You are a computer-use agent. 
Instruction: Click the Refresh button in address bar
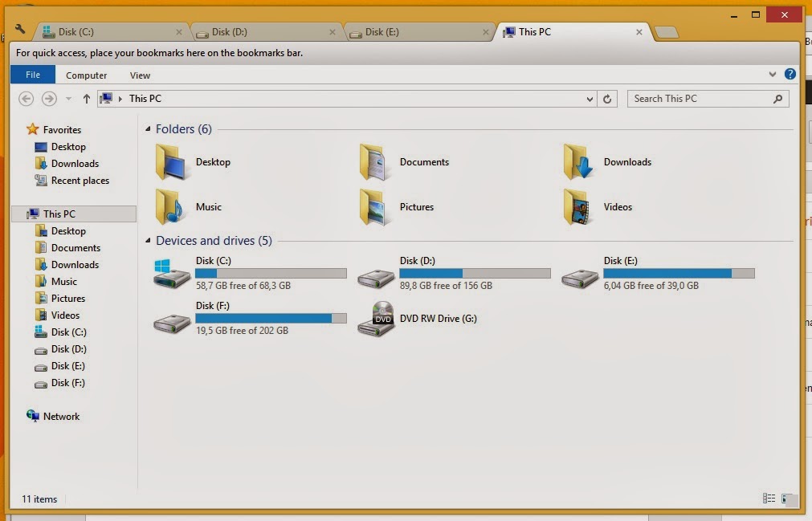[607, 99]
